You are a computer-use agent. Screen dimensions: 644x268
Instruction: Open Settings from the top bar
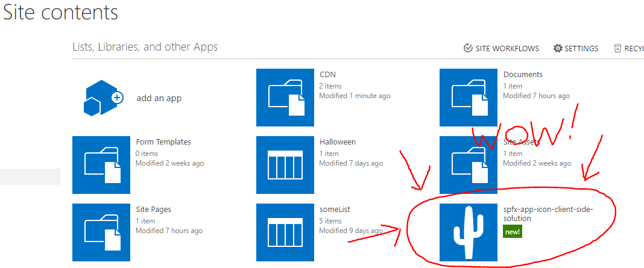click(576, 49)
